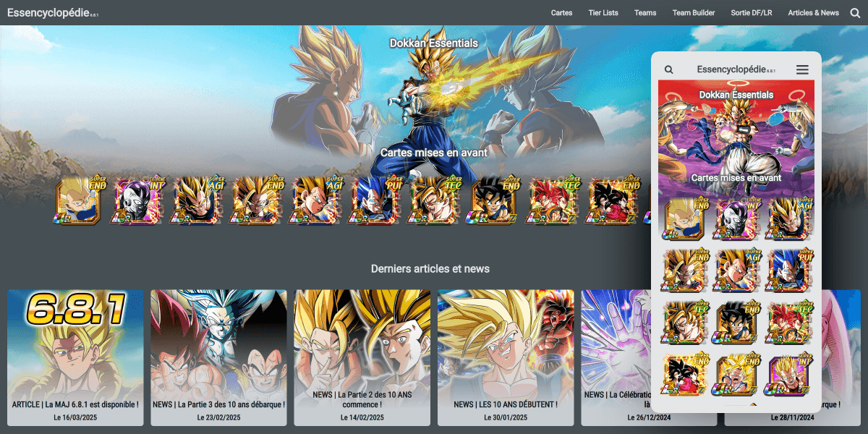Viewport: 868px width, 434px height.
Task: Click Essencyclopédie title in mobile preview header
Action: click(x=736, y=69)
